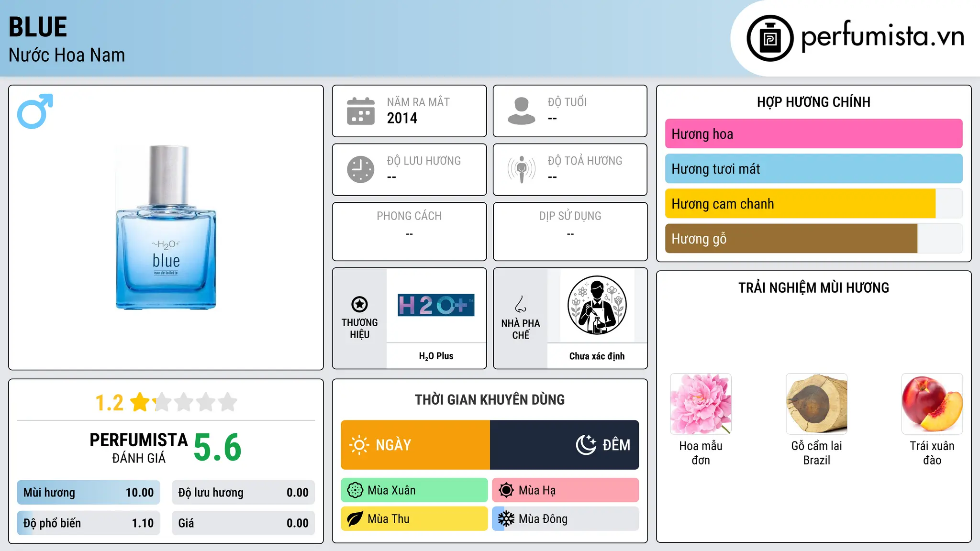Click the Độ phổ biến score bar
The image size is (980, 551).
(x=89, y=523)
